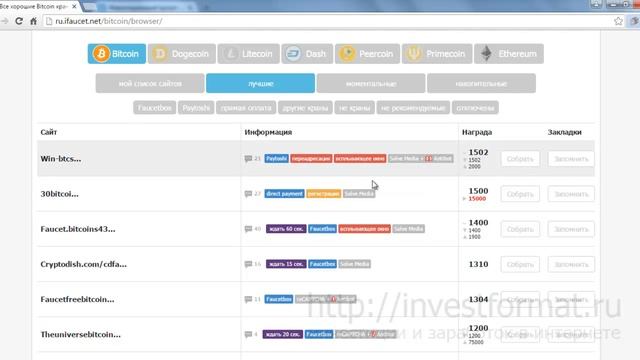Open the 'лучшие' tab
The width and height of the screenshot is (640, 360).
click(260, 83)
